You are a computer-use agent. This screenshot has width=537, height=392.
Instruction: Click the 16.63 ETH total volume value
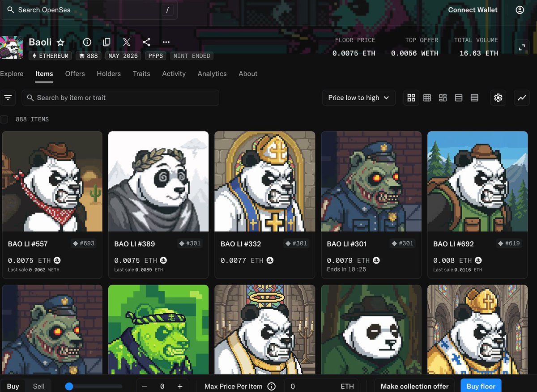479,53
